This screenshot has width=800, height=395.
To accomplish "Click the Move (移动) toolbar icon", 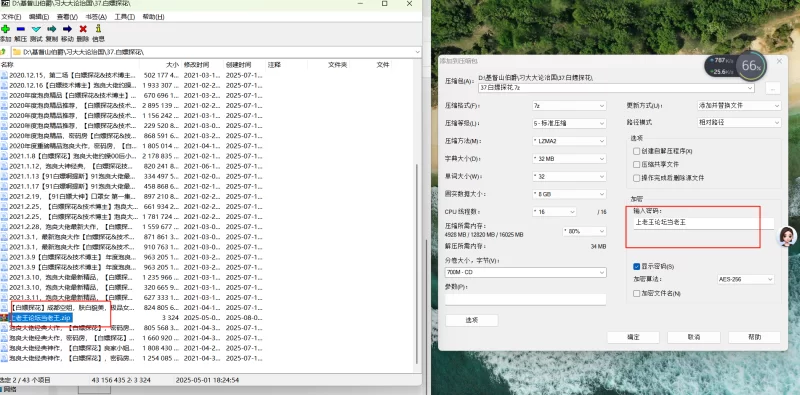I will [x=67, y=29].
